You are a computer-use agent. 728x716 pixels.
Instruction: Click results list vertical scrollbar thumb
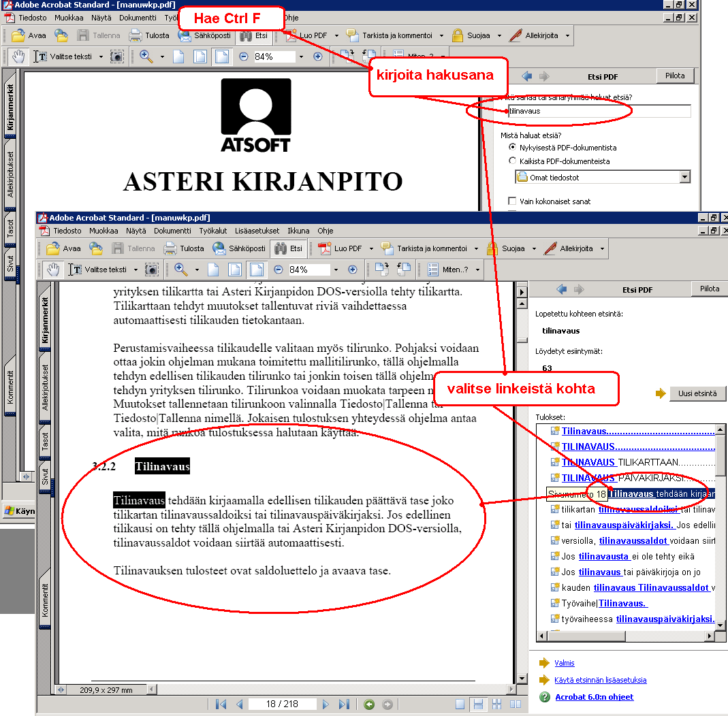coord(720,455)
